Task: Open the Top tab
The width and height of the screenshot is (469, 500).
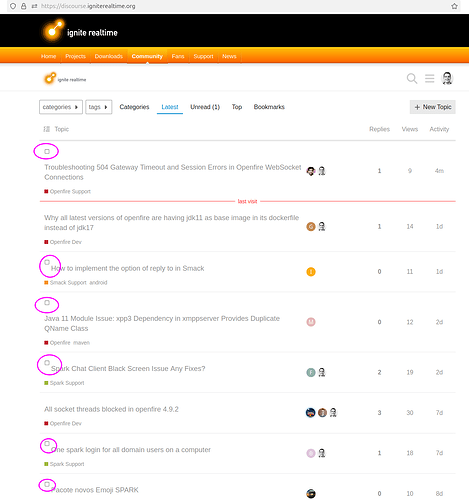Action: (237, 107)
